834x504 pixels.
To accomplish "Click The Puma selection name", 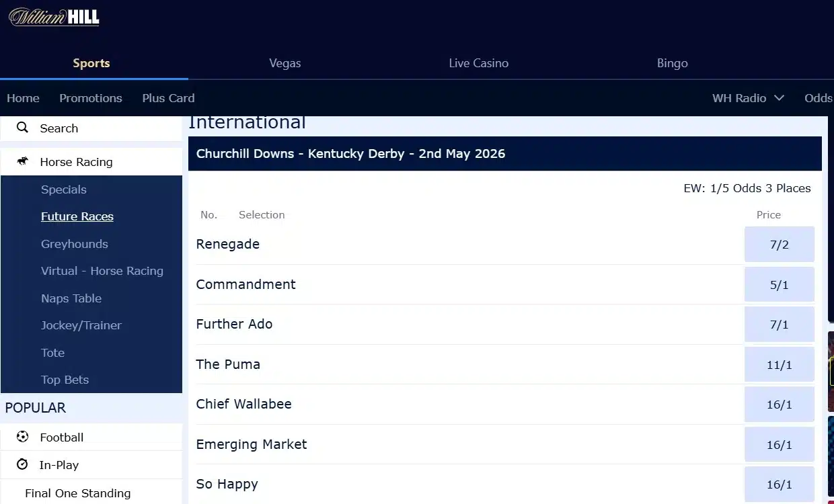I will coord(228,364).
